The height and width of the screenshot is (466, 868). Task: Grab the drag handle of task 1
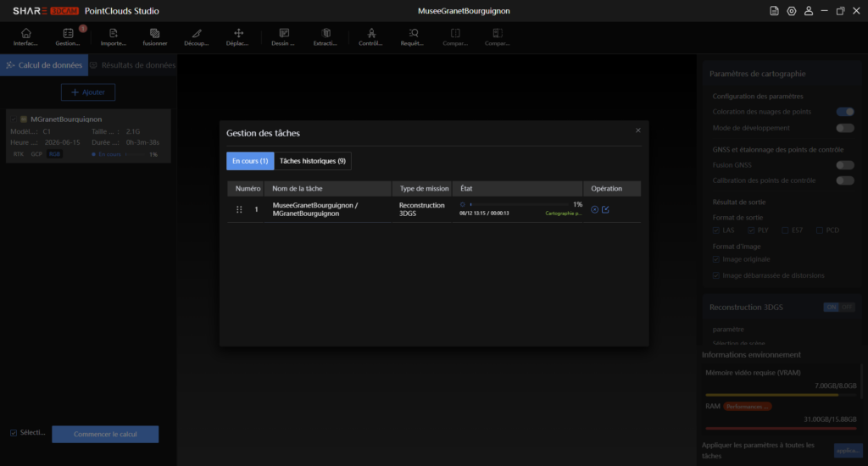click(x=239, y=210)
